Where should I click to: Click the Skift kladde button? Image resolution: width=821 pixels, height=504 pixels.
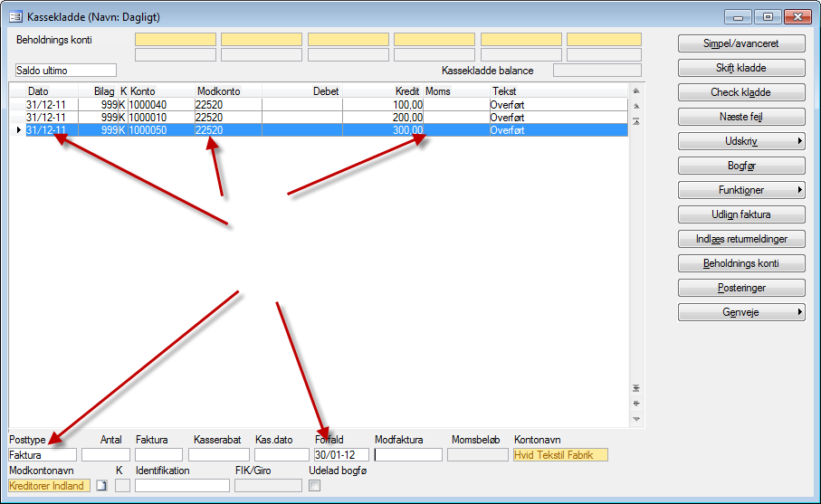741,68
